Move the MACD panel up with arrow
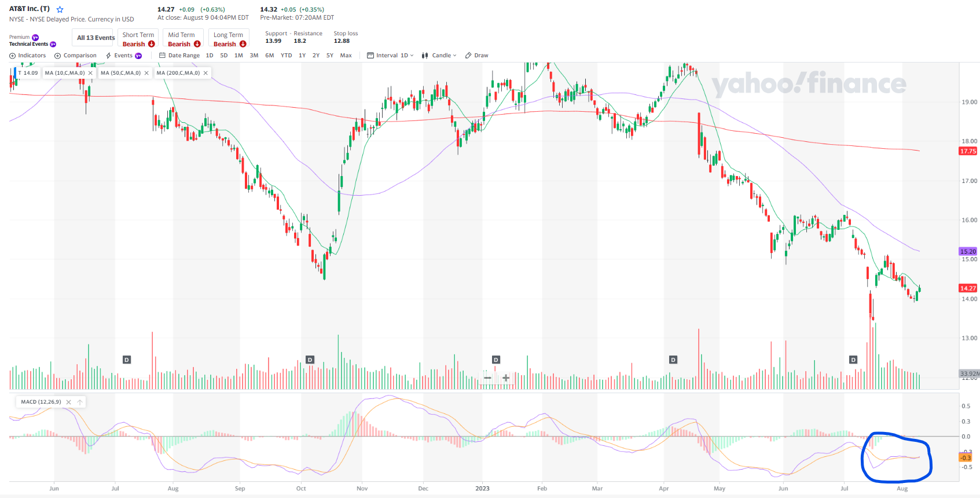The height and width of the screenshot is (498, 980). 80,402
